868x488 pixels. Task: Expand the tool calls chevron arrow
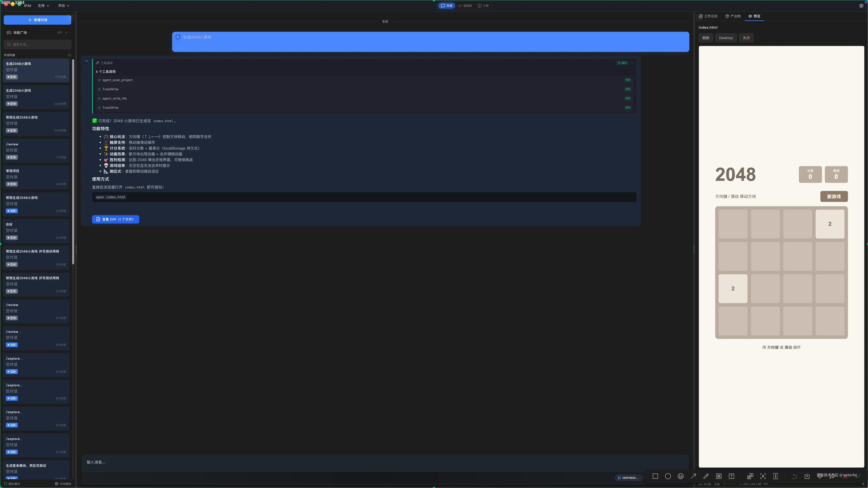[632, 63]
